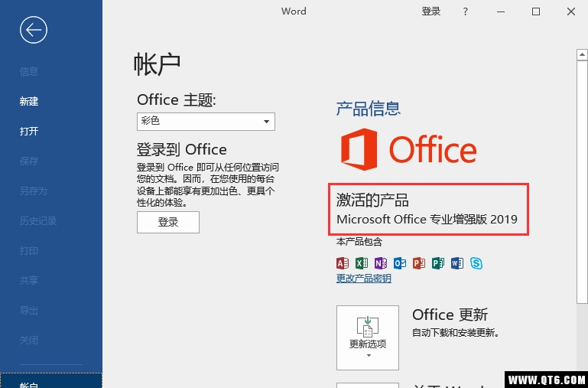Select 打开 in the sidebar

[x=29, y=132]
